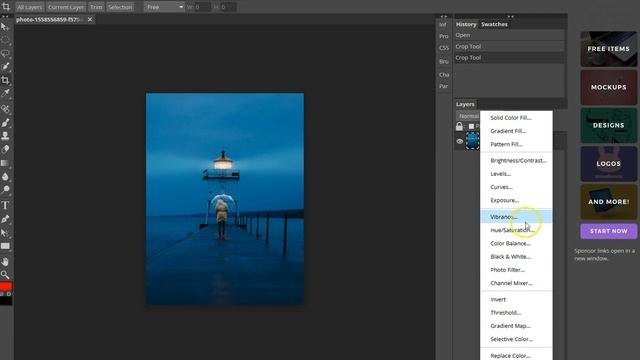This screenshot has width=640, height=360.
Task: Open the Free crop ratio dropdown
Action: (164, 7)
